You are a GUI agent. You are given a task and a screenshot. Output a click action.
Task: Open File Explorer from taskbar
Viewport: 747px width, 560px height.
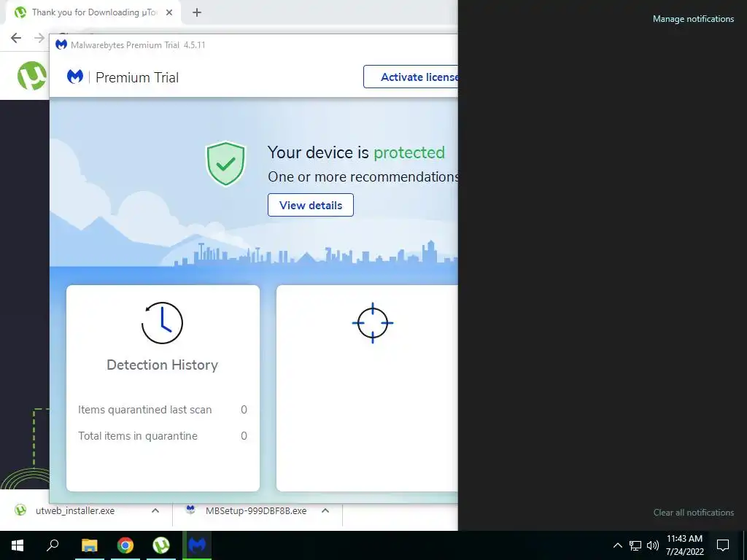click(x=89, y=545)
